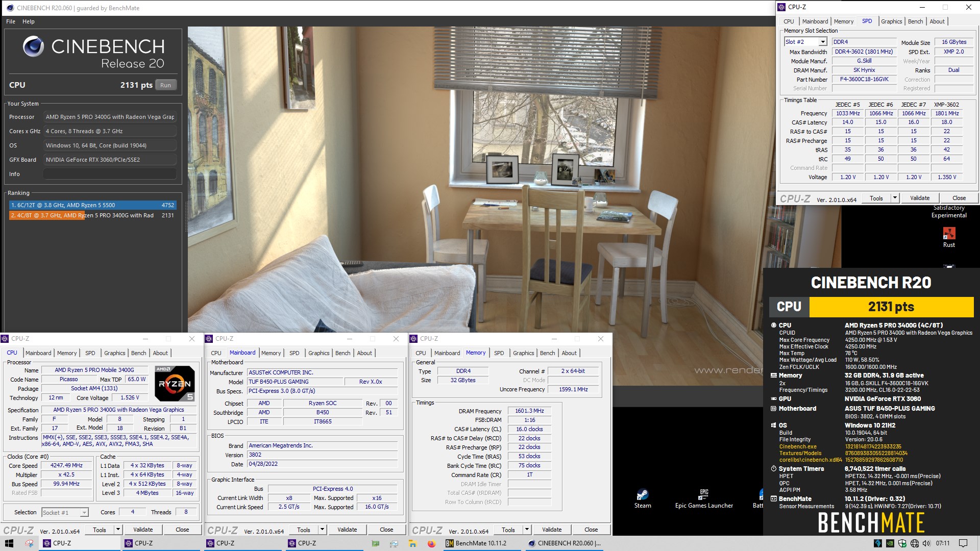Open Bench tab in the SPD CPU-Z window
The image size is (980, 551).
click(x=915, y=21)
